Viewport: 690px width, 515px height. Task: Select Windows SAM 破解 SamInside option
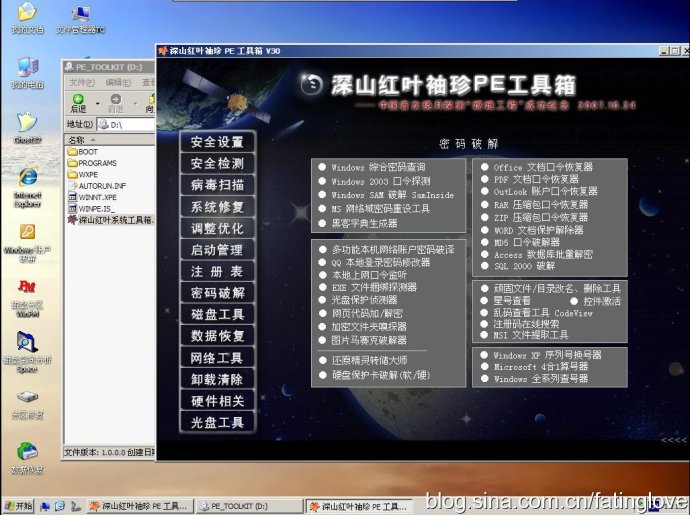pos(386,195)
